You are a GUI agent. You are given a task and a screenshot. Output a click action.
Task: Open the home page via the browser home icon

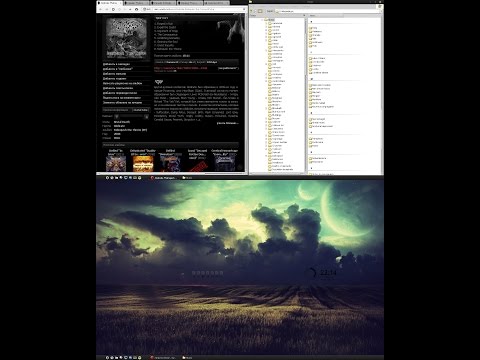click(136, 9)
